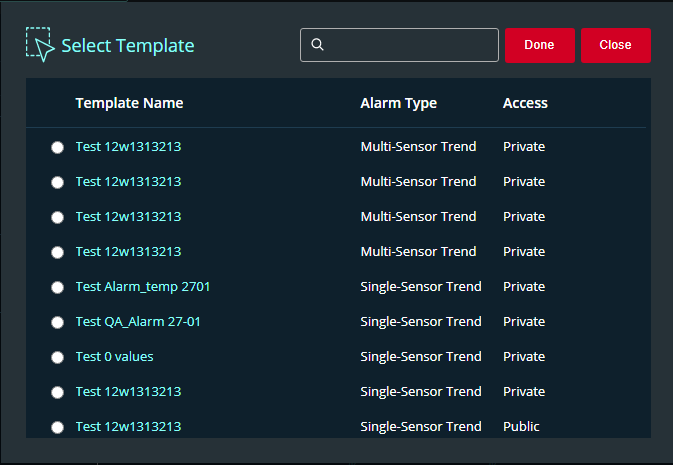Open the Test Alarm_temp 2701 template link
The image size is (673, 465).
coord(142,287)
